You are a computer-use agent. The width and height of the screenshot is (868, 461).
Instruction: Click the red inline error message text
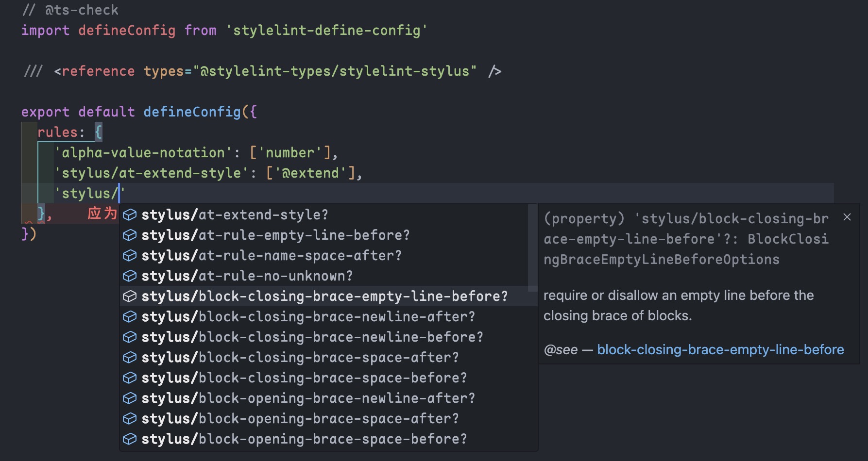point(102,213)
